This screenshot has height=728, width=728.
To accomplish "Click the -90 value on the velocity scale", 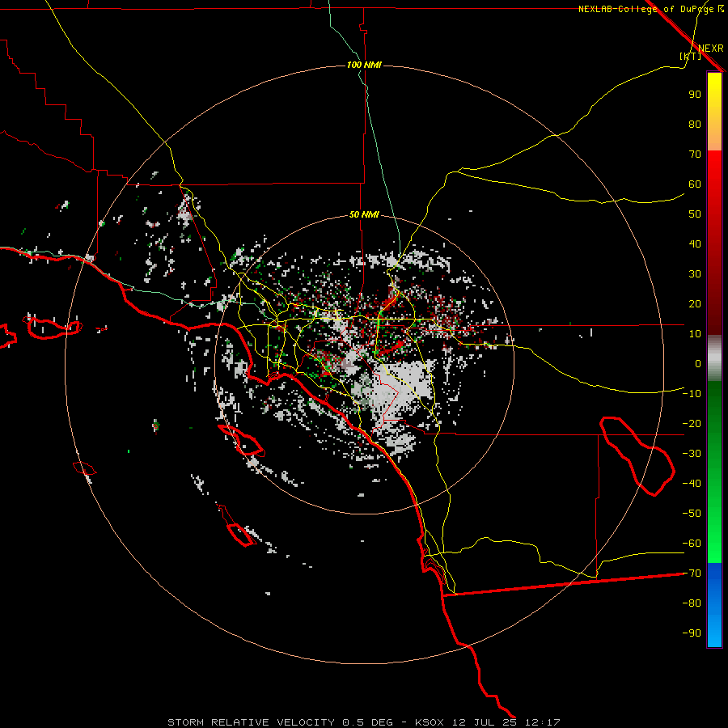I will (x=692, y=633).
